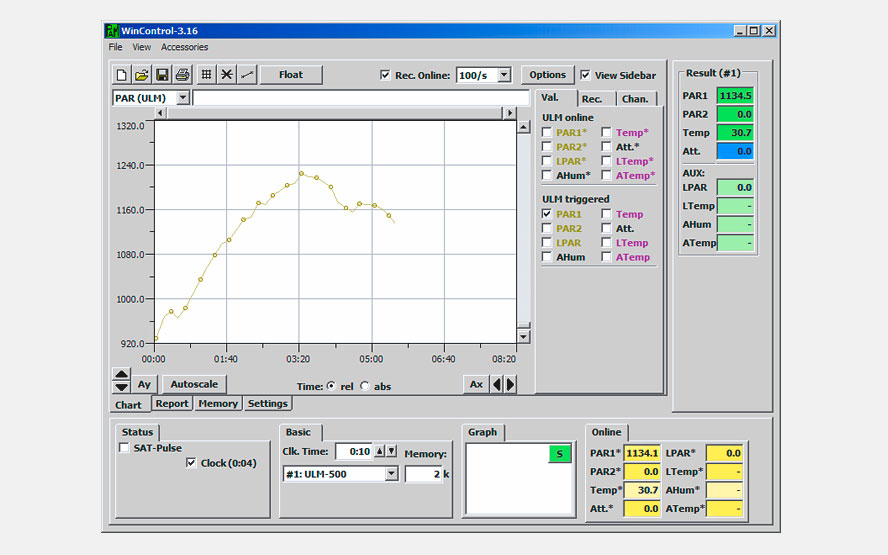Screen dimensions: 888x555
Task: Click the line-style toolbar icon
Action: 247,75
